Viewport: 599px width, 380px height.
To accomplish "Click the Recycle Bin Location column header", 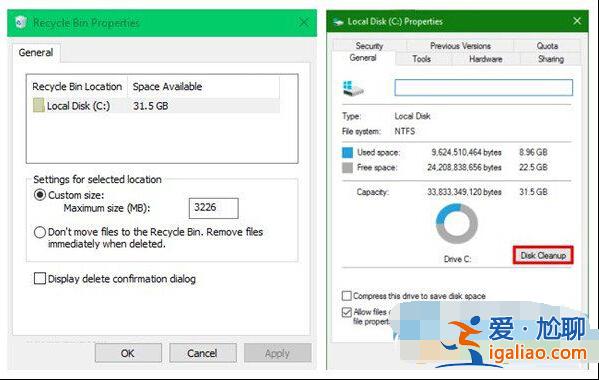I will 77,87.
